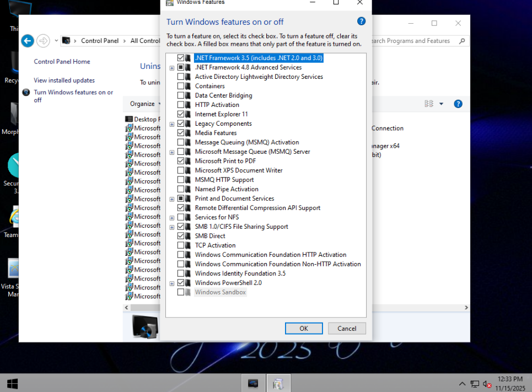Uncheck .NET Framework 3.5 checkbox

pos(181,58)
